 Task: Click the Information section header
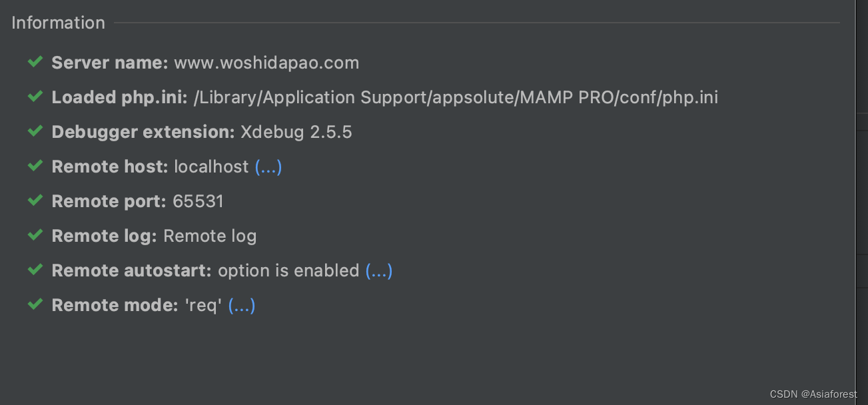pyautogui.click(x=58, y=22)
